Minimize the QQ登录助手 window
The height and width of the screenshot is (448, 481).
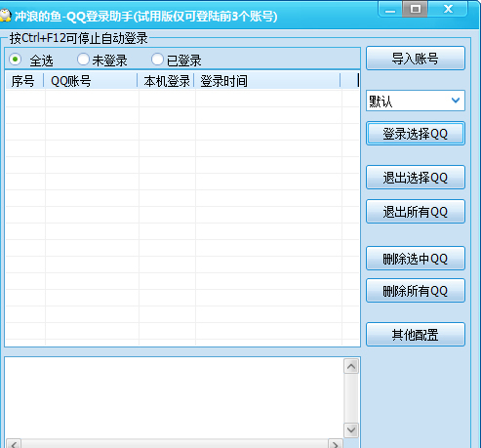tap(390, 9)
